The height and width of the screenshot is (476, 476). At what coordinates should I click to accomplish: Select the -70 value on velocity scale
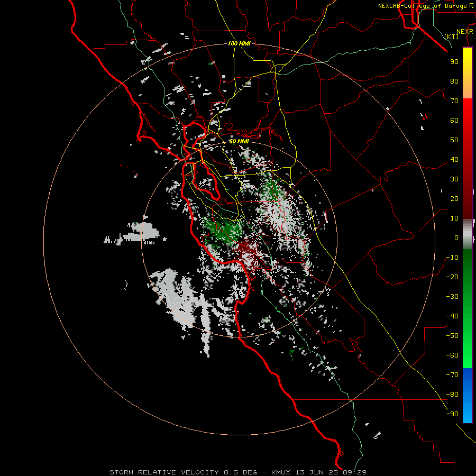[x=452, y=375]
